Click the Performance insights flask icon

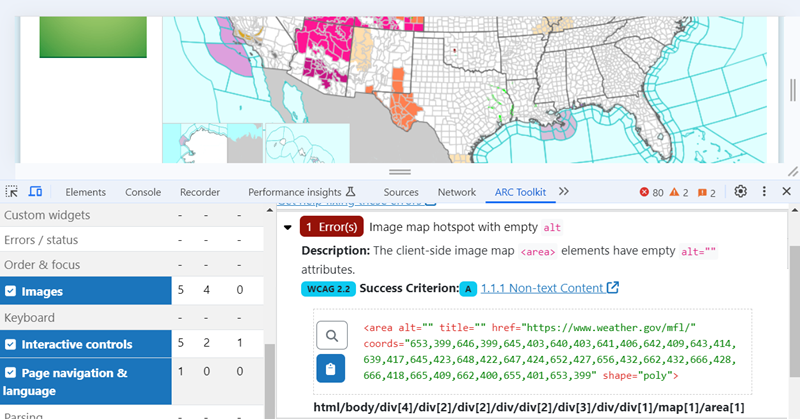point(351,192)
